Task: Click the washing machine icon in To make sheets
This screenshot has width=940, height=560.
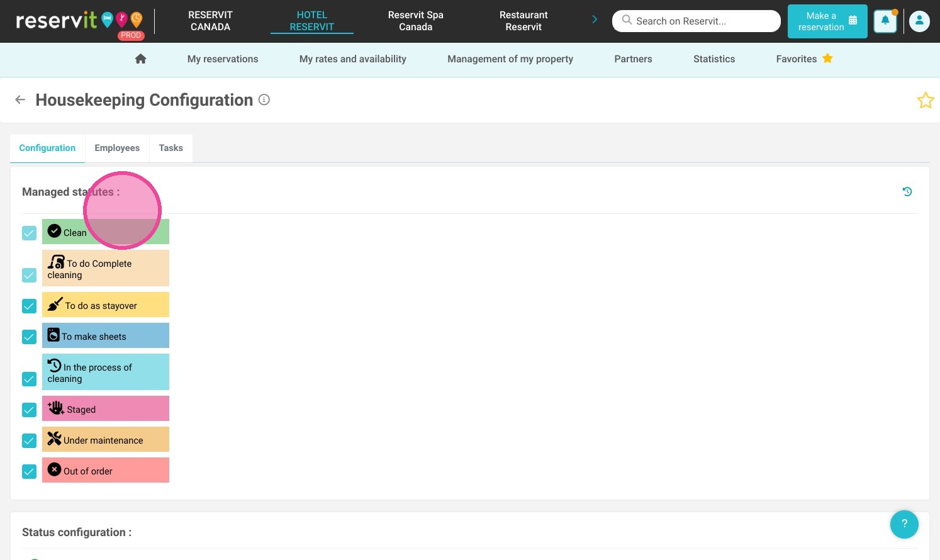Action: click(x=53, y=335)
